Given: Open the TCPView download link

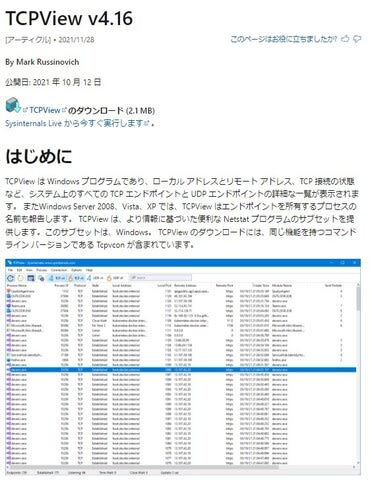Looking at the screenshot, I should (x=45, y=110).
